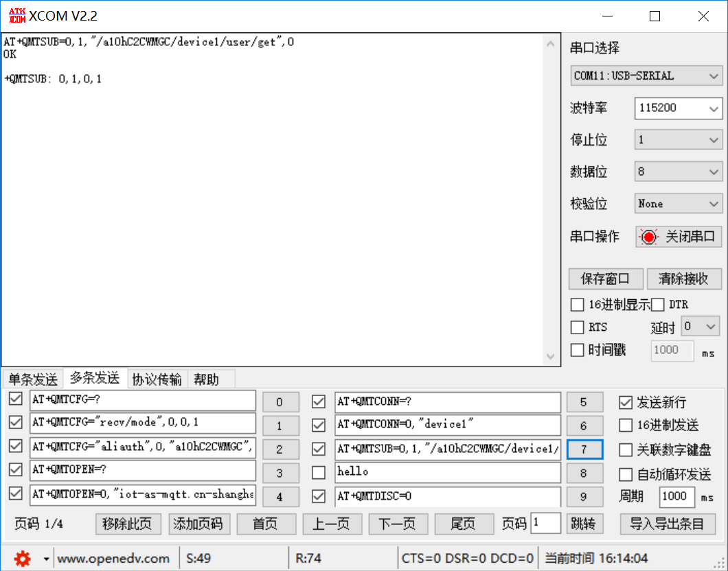
Task: Enable the DTR checkbox
Action: [x=657, y=304]
